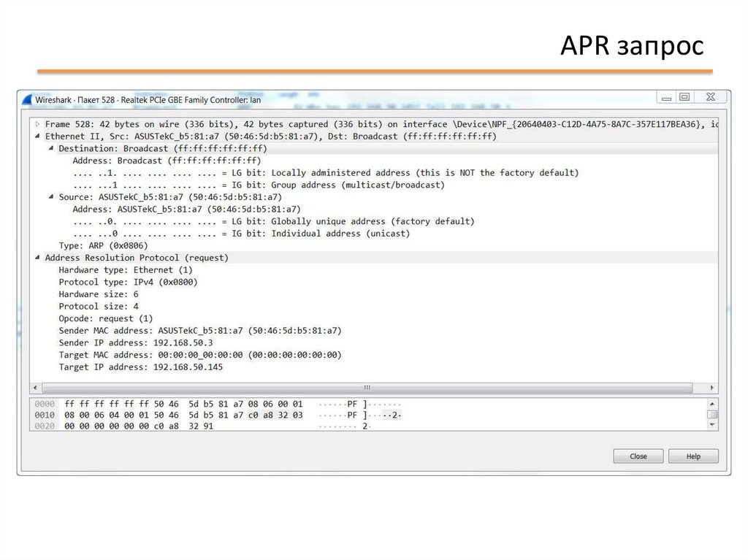This screenshot has width=748, height=560.
Task: Select hex row at offset 0010
Action: pyautogui.click(x=183, y=415)
